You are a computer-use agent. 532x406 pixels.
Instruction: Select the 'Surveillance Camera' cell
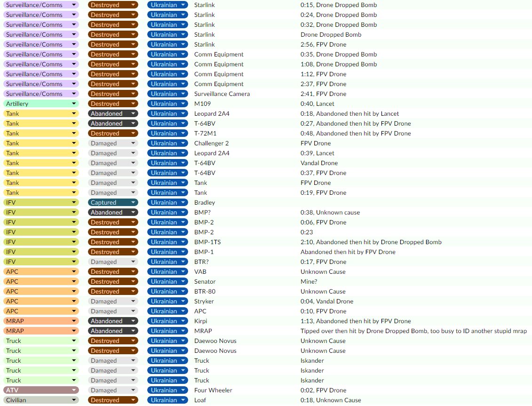[222, 94]
